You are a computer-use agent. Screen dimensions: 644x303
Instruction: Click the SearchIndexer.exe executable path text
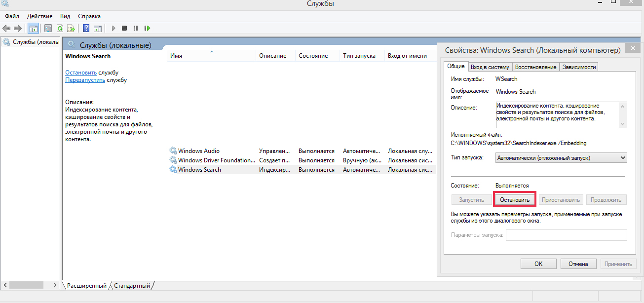(x=519, y=143)
